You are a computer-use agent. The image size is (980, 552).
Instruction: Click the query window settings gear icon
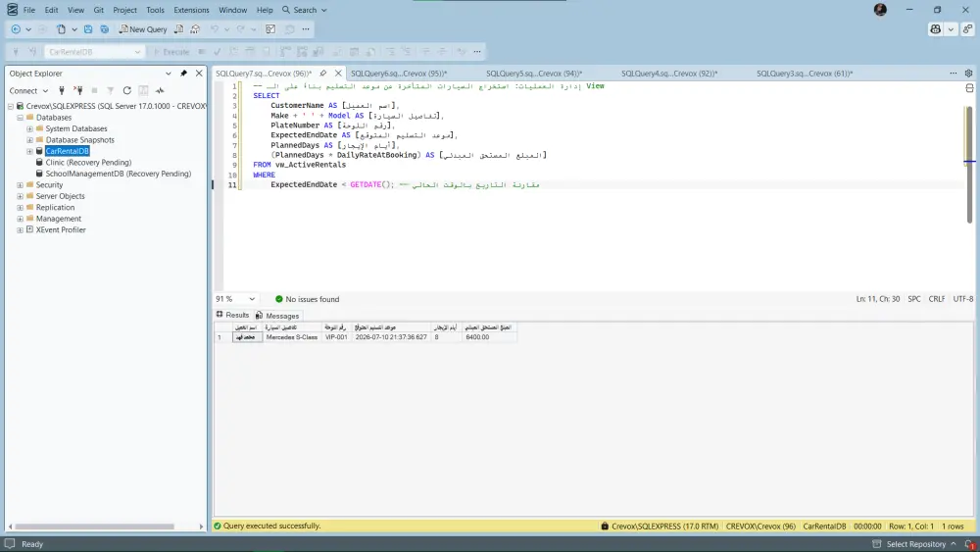tap(969, 74)
